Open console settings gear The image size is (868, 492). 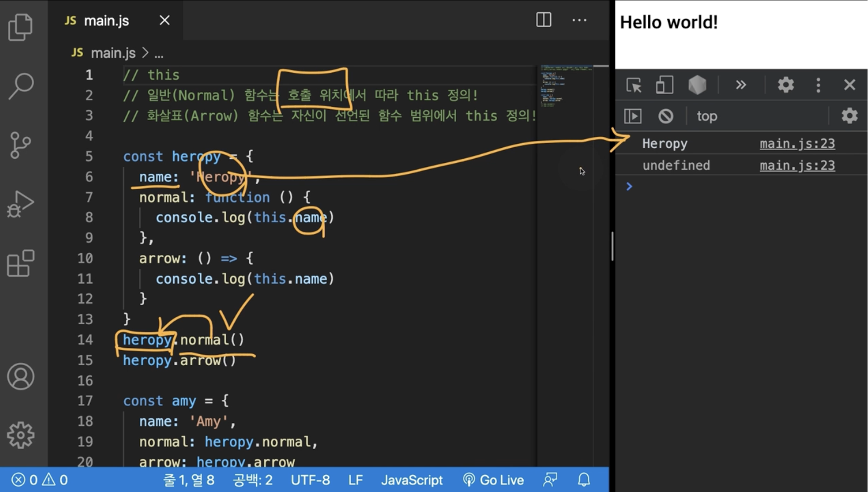[x=849, y=116]
